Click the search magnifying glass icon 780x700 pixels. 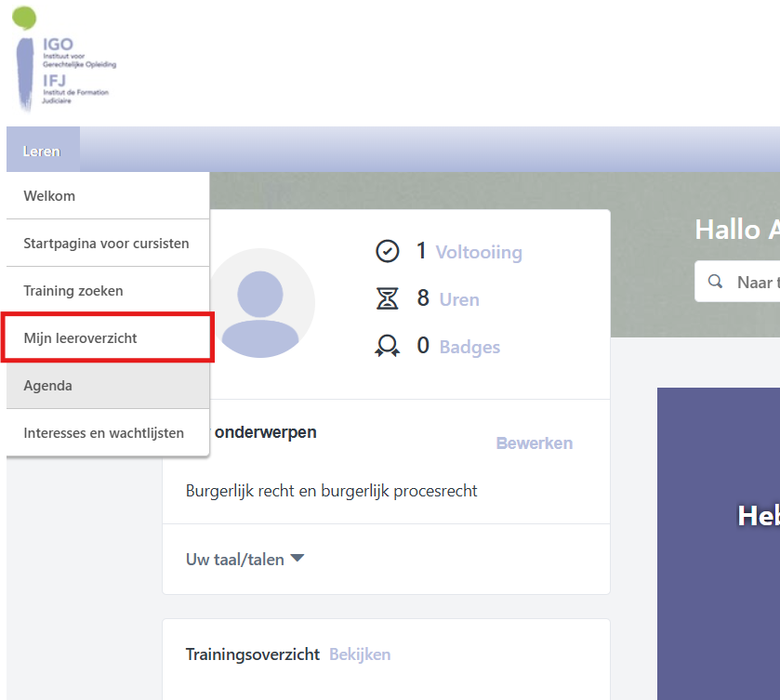716,282
